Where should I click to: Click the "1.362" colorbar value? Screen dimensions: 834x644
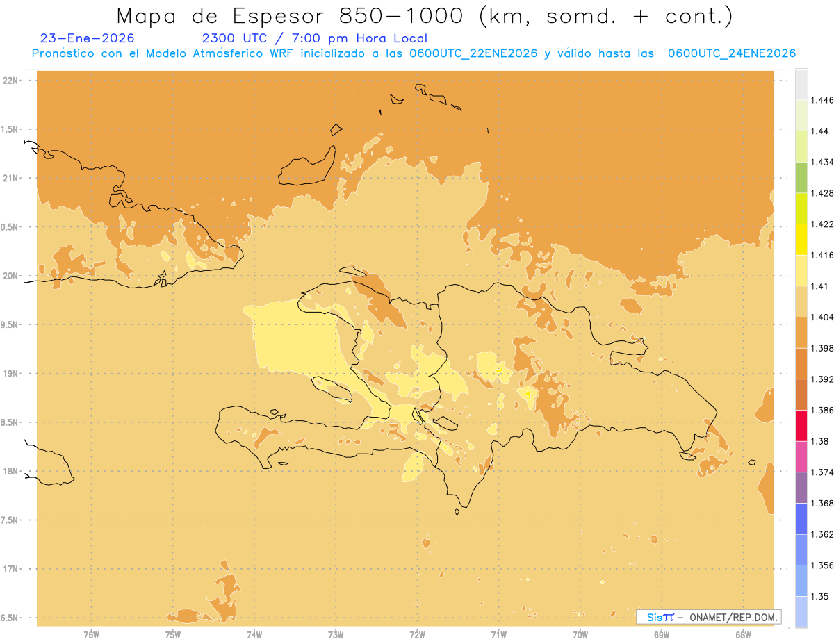(x=822, y=534)
